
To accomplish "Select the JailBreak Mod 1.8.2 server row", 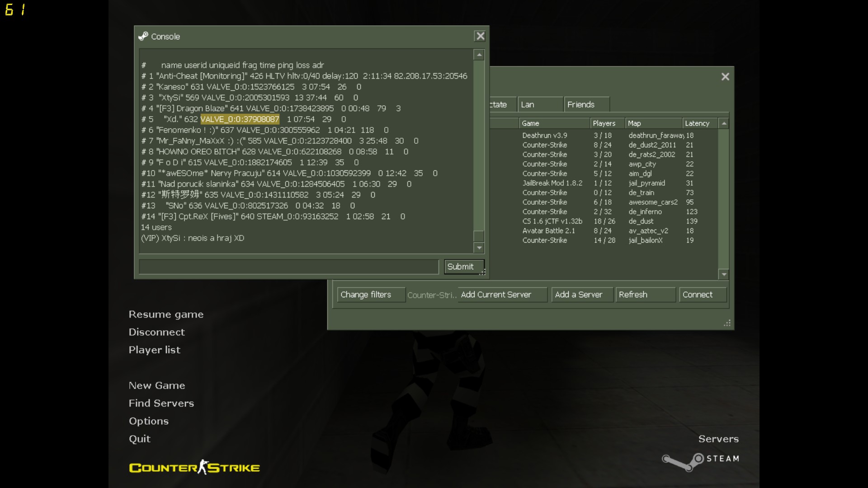I will click(604, 183).
